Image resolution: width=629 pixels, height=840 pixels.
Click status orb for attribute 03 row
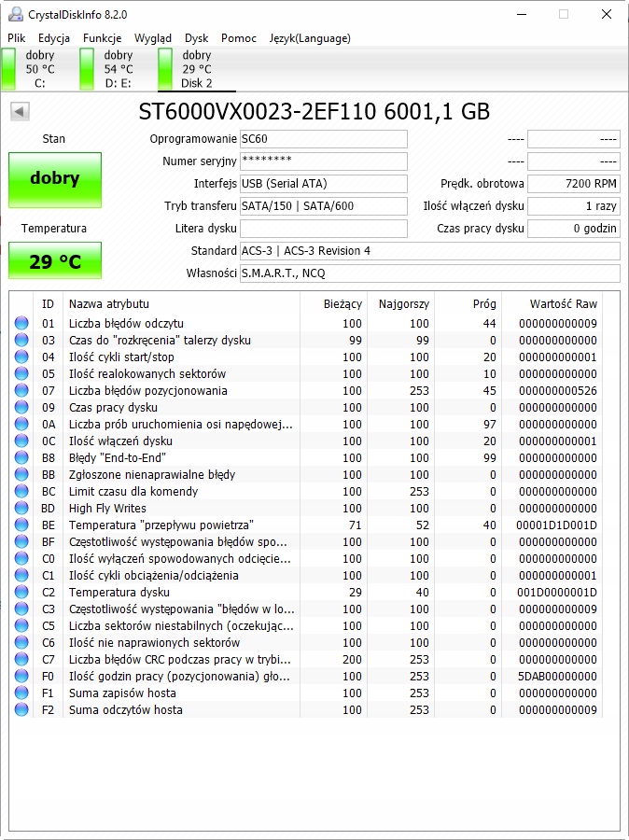21,340
